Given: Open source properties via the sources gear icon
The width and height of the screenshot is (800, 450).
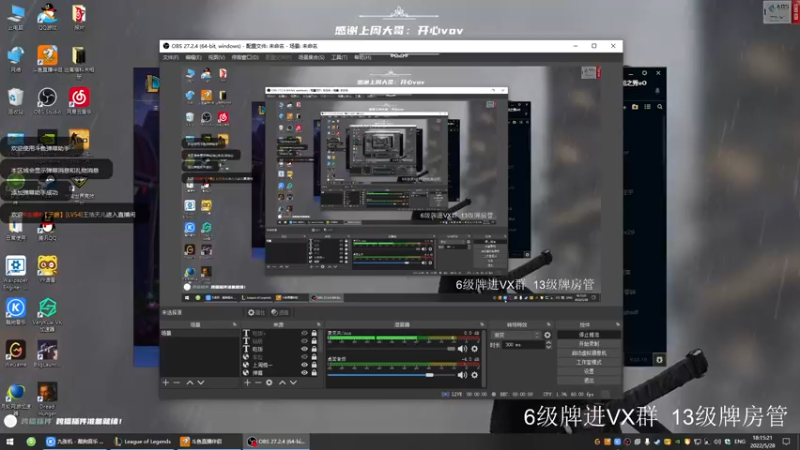Looking at the screenshot, I should [x=269, y=383].
